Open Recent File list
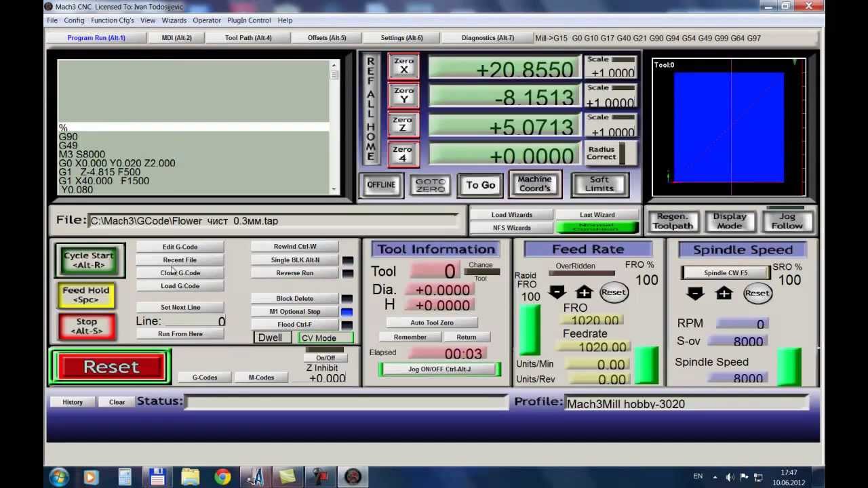Screen dimensions: 868x488 180,260
